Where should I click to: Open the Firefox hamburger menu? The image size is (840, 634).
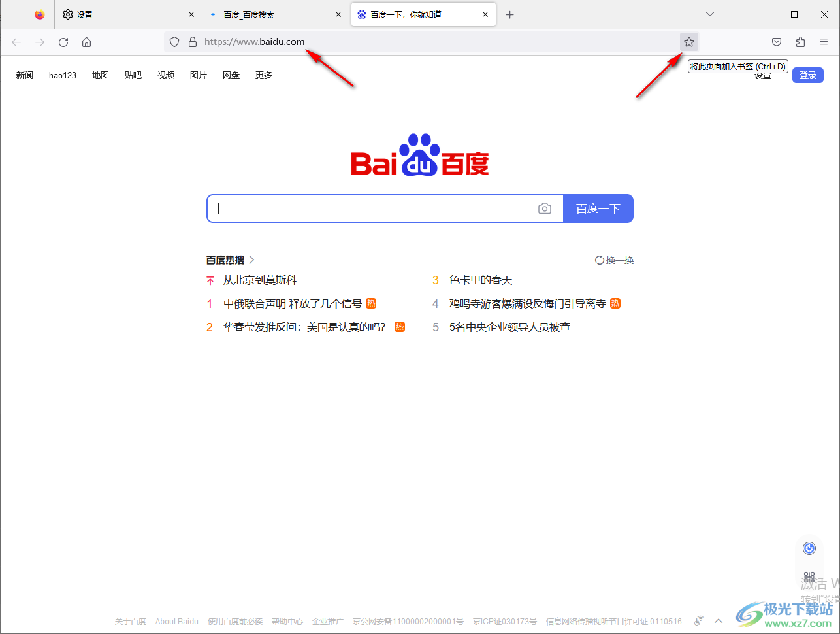[824, 42]
